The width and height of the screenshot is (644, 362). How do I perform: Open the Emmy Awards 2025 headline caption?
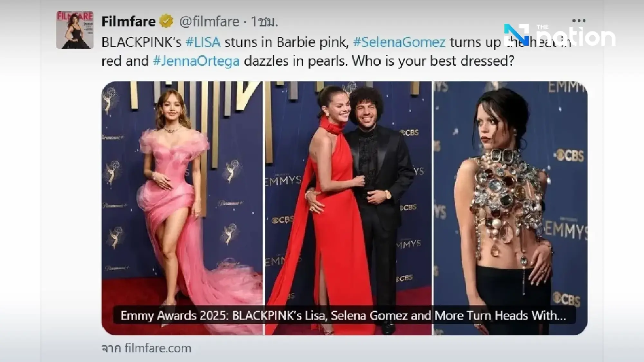[343, 315]
